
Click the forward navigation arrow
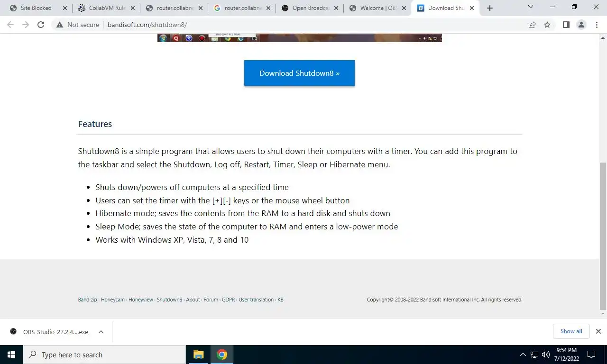26,25
